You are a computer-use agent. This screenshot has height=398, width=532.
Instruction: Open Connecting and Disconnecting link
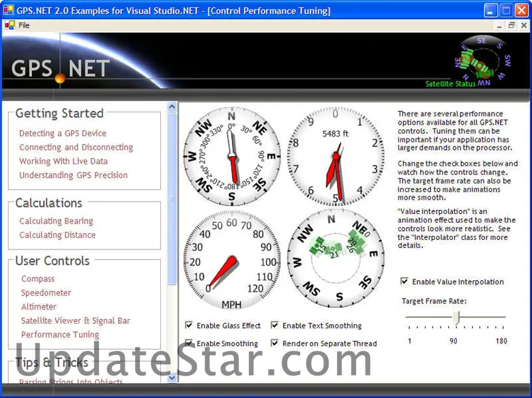pos(76,147)
